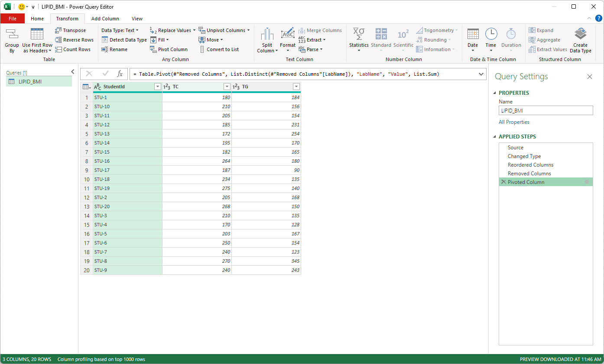The width and height of the screenshot is (604, 364).
Task: Open Split Column options
Action: (x=267, y=41)
